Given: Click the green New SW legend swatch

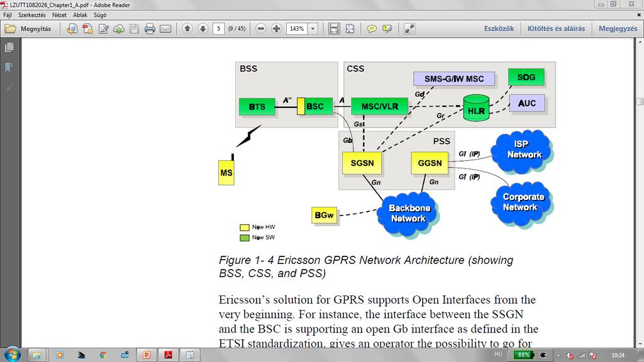Looking at the screenshot, I should pos(245,238).
